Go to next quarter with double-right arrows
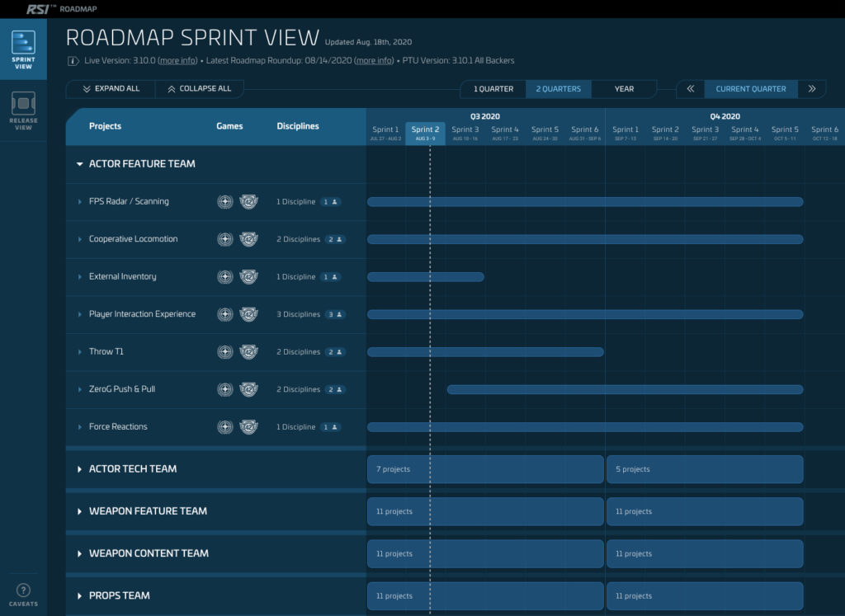The width and height of the screenshot is (845, 616). (812, 89)
